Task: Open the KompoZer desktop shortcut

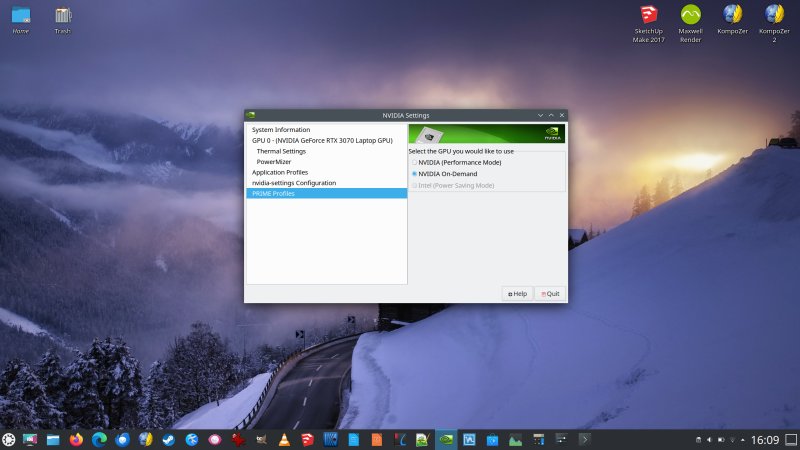Action: (732, 20)
